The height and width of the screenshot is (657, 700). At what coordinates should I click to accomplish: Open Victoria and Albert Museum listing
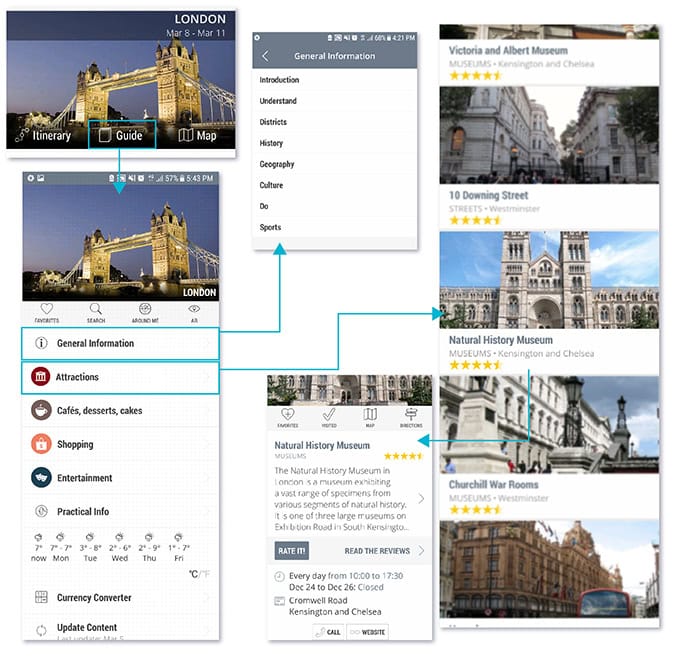click(508, 50)
